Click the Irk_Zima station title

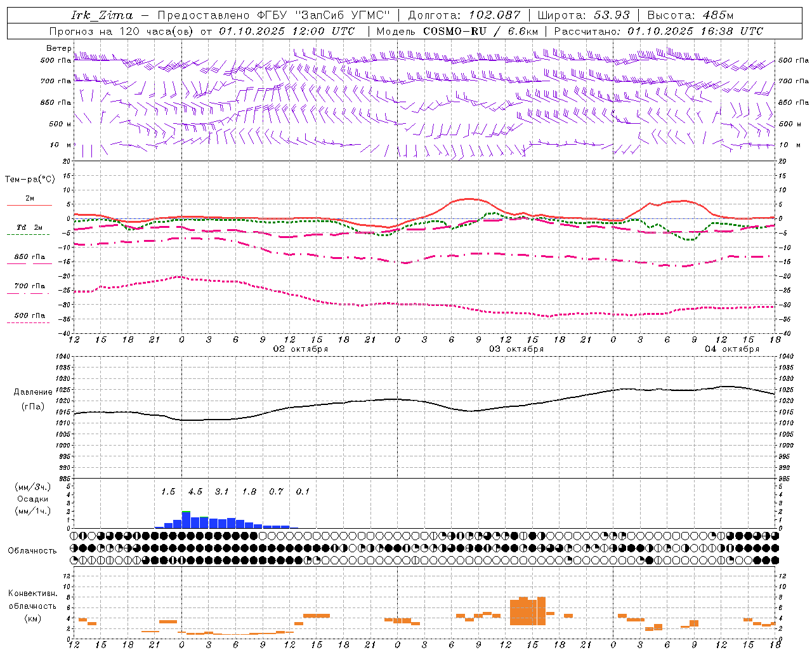tap(102, 15)
